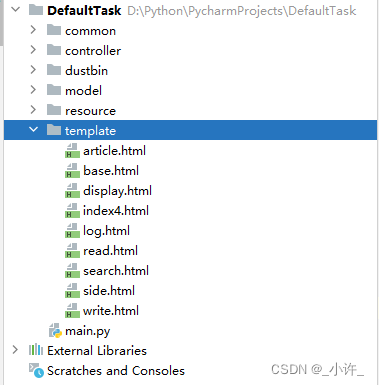Click the project path D:\Python\PycharmProjects\DefaultTask

click(242, 11)
